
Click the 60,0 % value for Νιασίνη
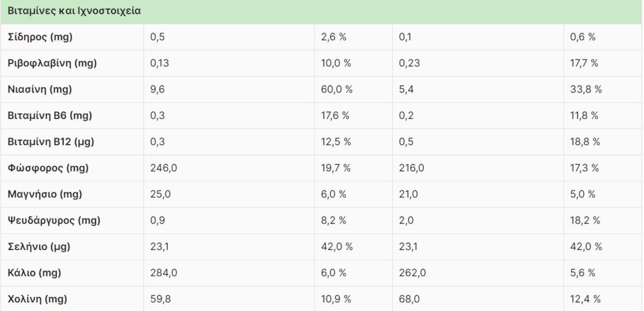[x=336, y=89]
